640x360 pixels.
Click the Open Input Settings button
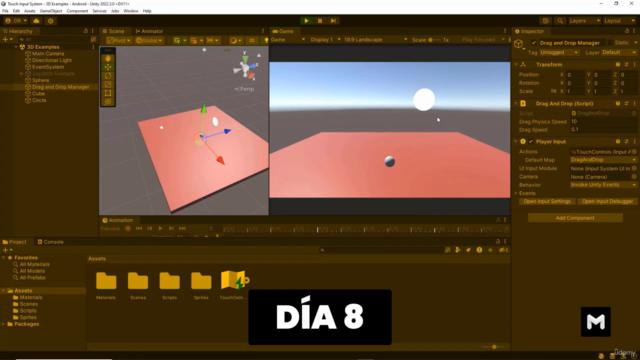point(547,202)
